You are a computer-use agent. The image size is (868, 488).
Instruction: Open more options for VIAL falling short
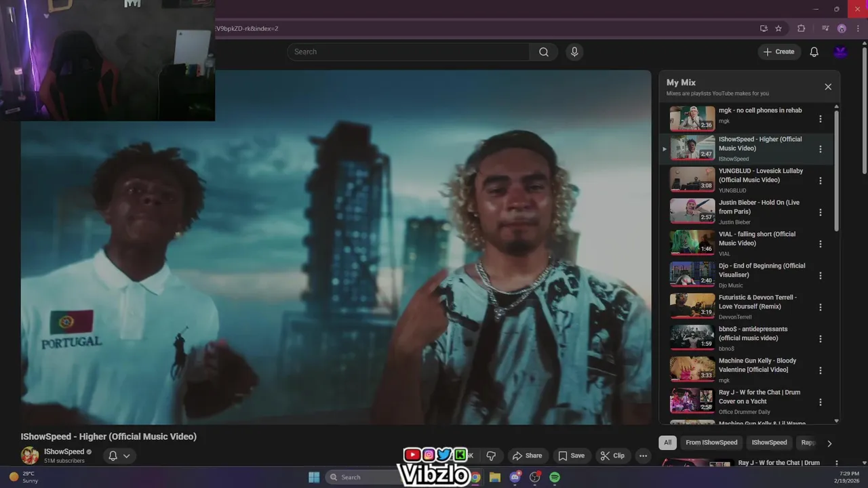click(x=821, y=244)
